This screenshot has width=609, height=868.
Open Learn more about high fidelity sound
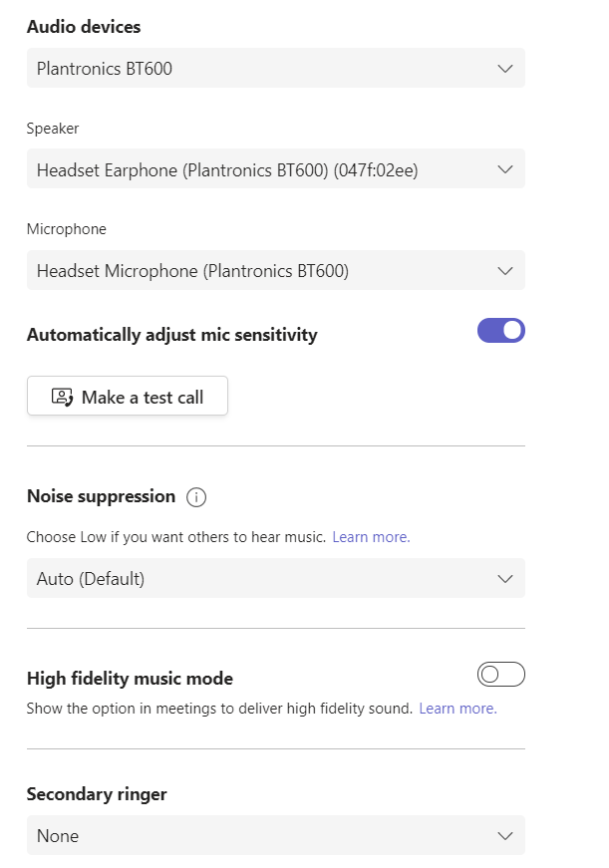point(457,708)
